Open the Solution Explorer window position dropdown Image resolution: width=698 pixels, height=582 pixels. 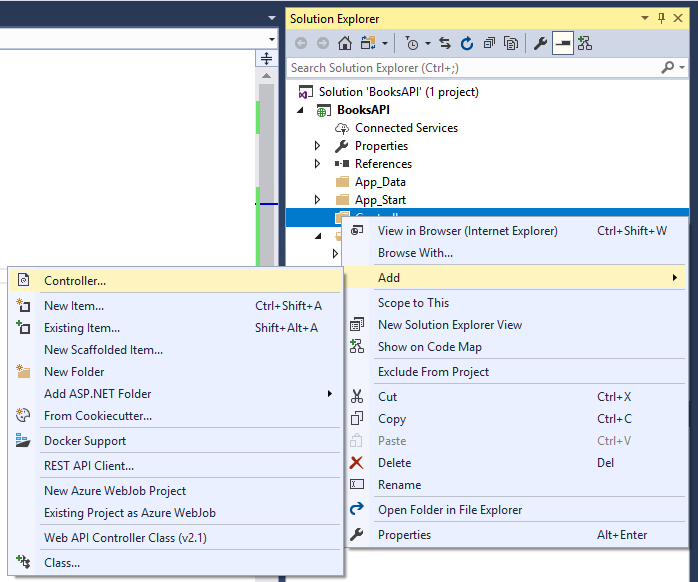coord(643,18)
